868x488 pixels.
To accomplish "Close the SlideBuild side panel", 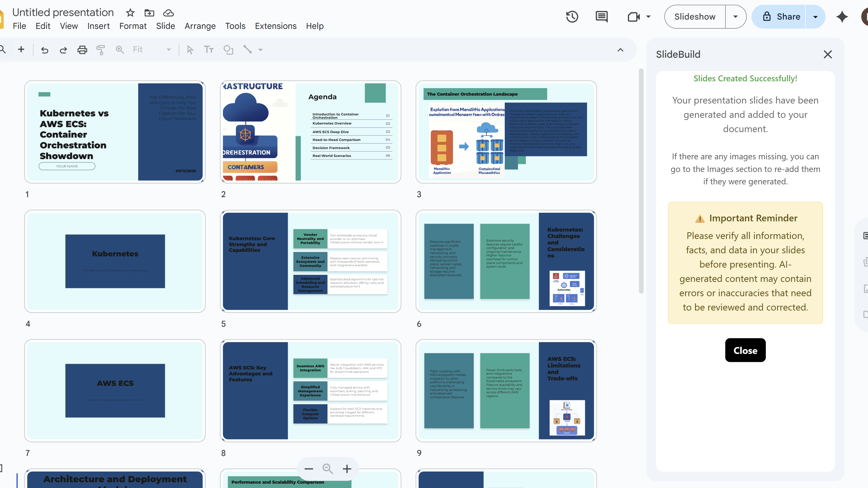I will click(828, 54).
